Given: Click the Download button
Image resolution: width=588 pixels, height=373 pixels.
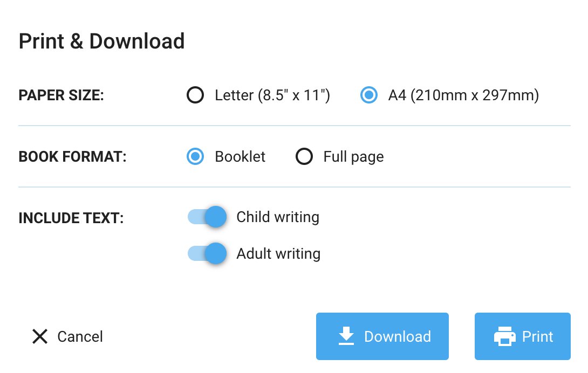Looking at the screenshot, I should click(x=382, y=336).
